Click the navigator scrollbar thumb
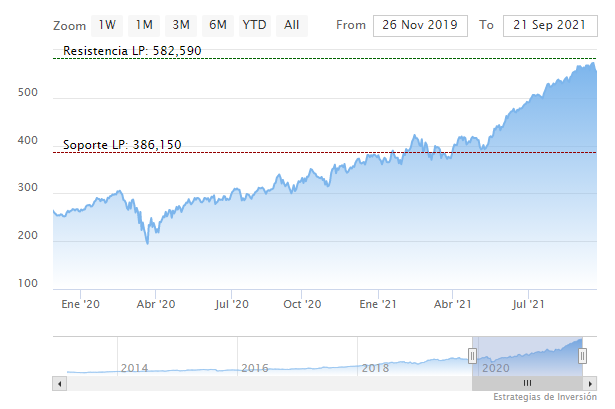 click(x=527, y=383)
